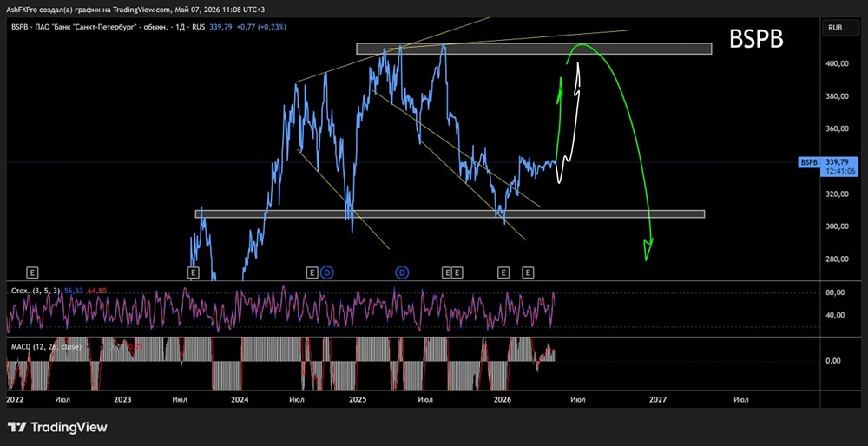Click the last earnings E marker after 2026
The image size is (868, 446).
[528, 272]
